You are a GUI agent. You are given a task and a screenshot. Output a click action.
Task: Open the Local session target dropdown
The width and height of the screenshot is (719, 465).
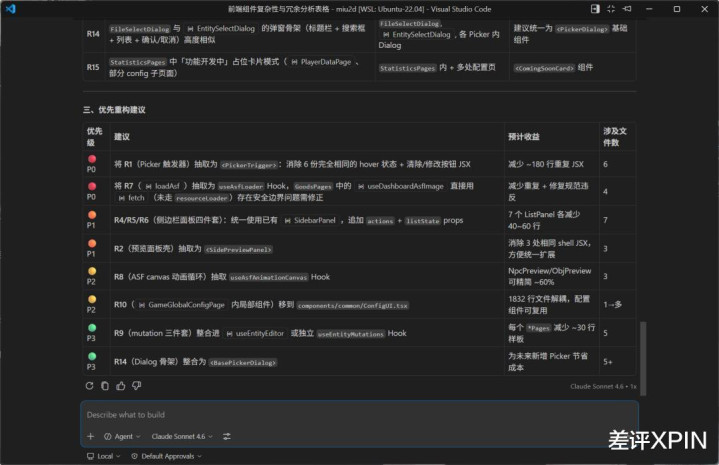[x=102, y=455]
